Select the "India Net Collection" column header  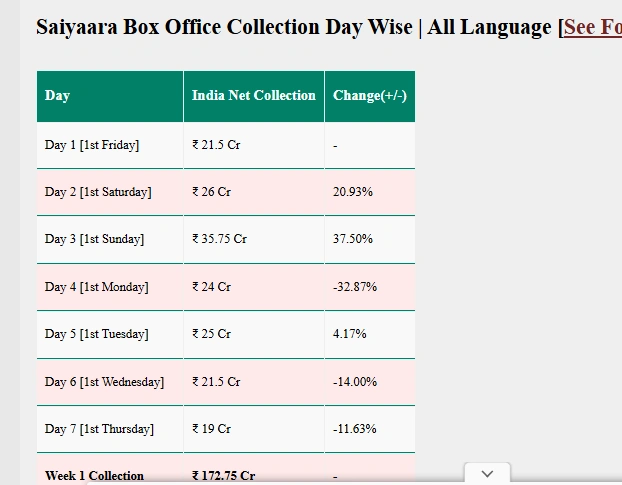click(254, 96)
